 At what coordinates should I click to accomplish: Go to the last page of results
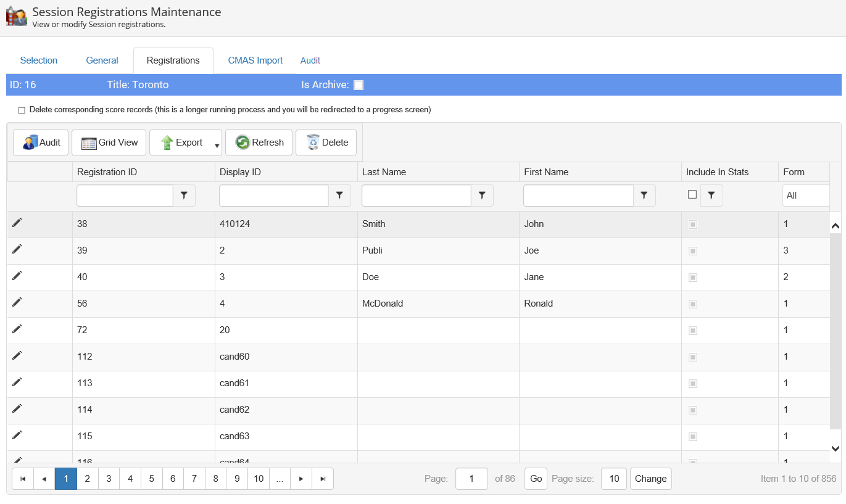(323, 479)
